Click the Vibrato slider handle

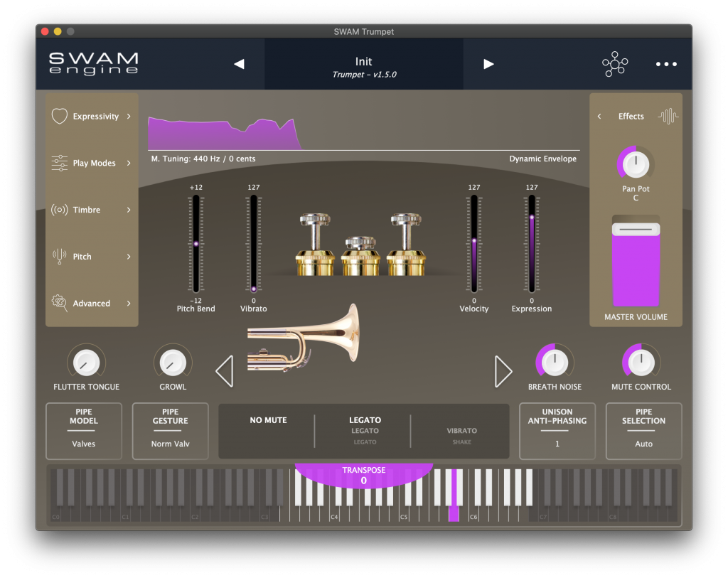tap(254, 289)
